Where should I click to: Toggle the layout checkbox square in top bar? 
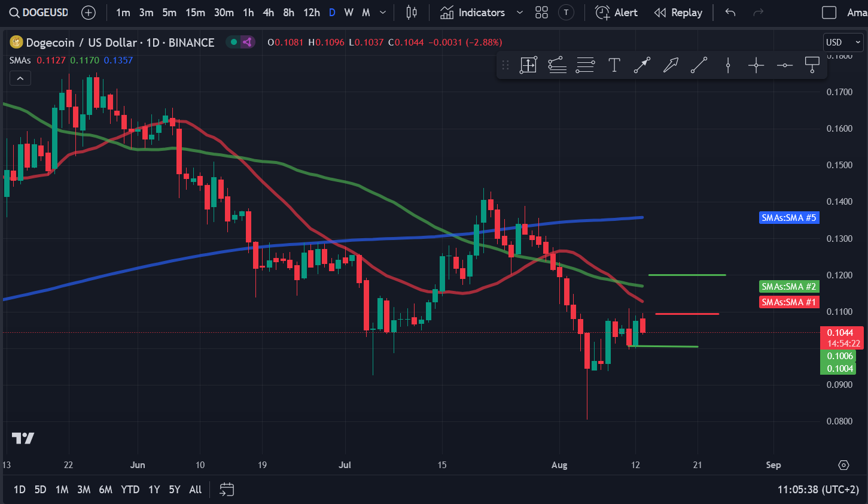click(x=829, y=13)
